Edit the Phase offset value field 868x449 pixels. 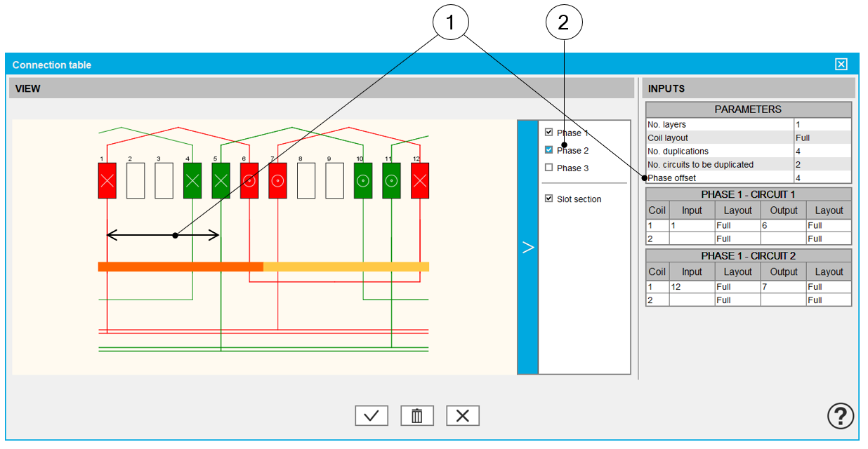point(822,178)
